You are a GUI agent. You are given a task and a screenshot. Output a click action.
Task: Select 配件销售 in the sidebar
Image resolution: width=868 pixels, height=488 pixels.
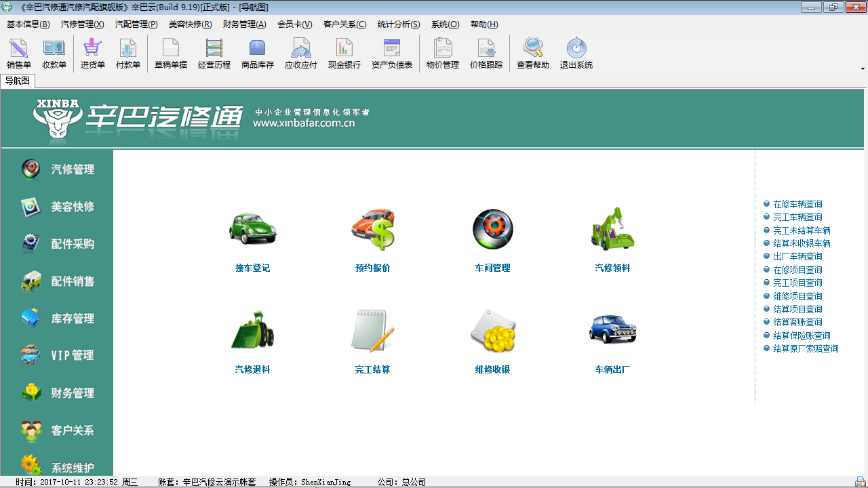(x=58, y=281)
